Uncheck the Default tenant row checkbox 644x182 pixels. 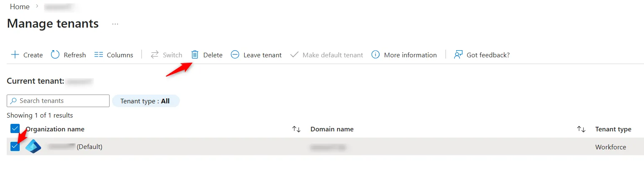pyautogui.click(x=15, y=146)
